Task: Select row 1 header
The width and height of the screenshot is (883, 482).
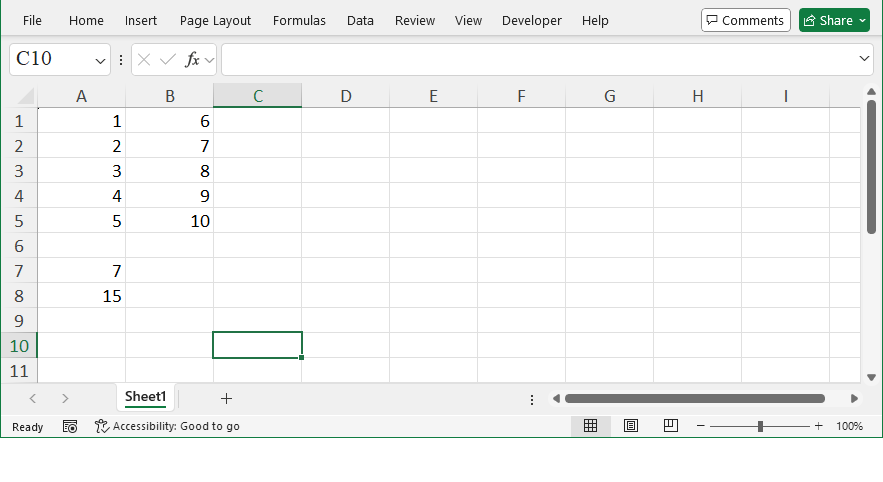Action: tap(19, 121)
